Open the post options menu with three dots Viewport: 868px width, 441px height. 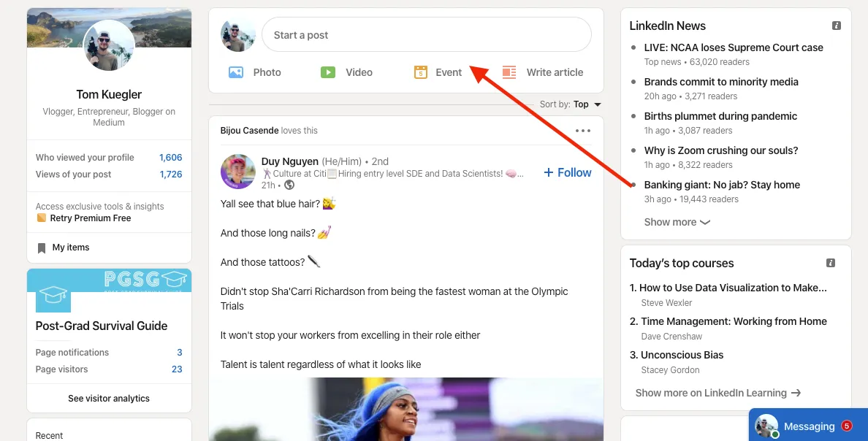click(x=583, y=130)
